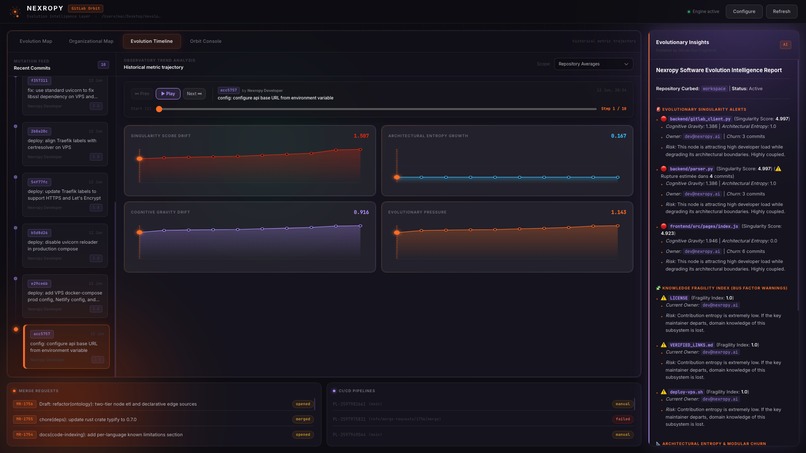This screenshot has height=453, width=806.
Task: Click warning icon beside LICENSE entry
Action: click(663, 298)
